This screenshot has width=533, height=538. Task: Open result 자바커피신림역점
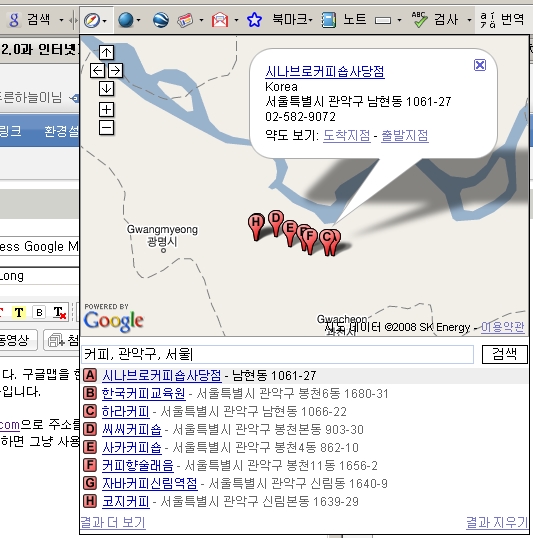(x=150, y=483)
